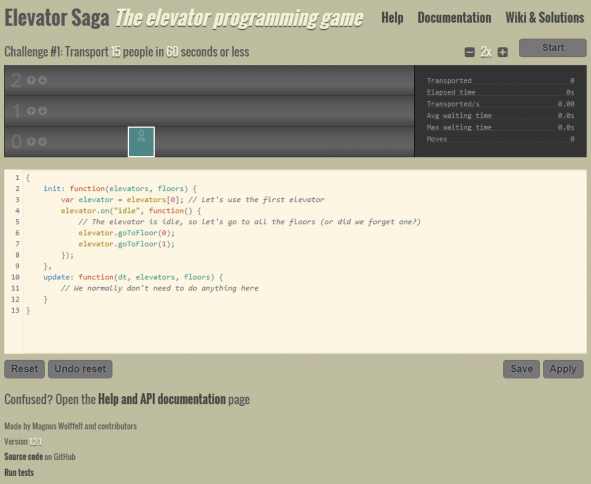Click the Challenge #1 description text
The image size is (591, 484).
click(127, 52)
